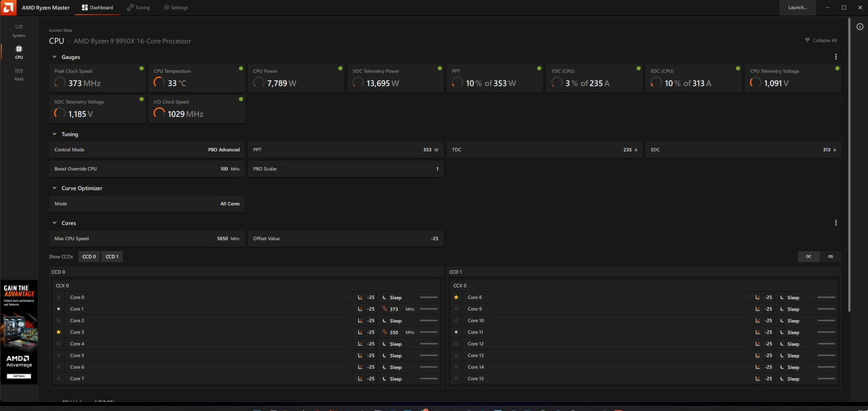Click the Core 8 frequency bar
Image resolution: width=868 pixels, height=411 pixels.
coord(827,297)
